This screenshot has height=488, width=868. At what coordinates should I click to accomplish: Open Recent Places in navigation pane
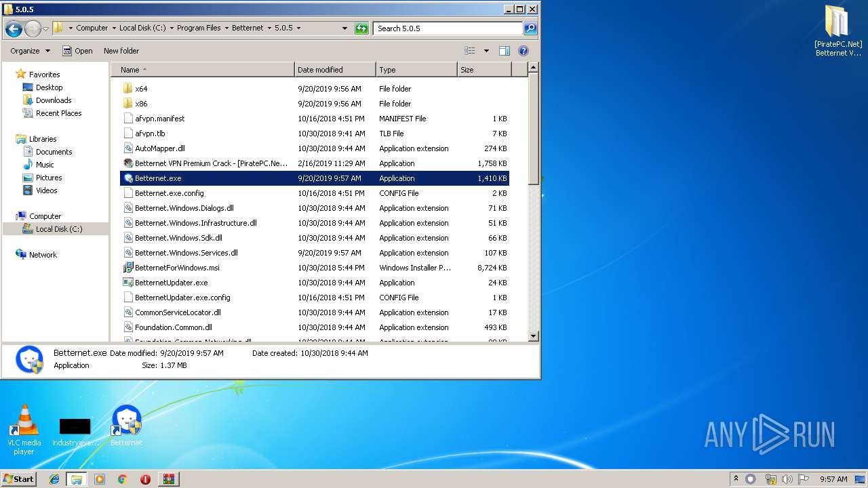(x=58, y=113)
